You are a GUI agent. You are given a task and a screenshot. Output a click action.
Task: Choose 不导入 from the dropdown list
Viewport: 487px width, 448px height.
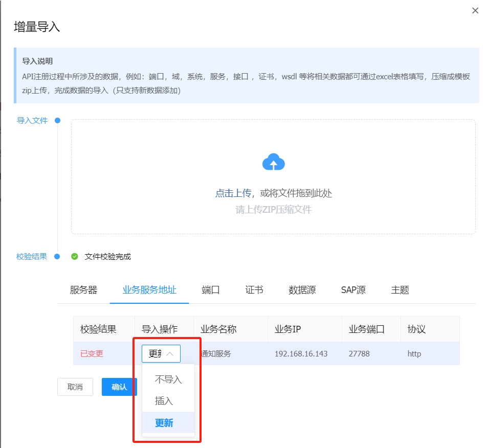coord(168,379)
